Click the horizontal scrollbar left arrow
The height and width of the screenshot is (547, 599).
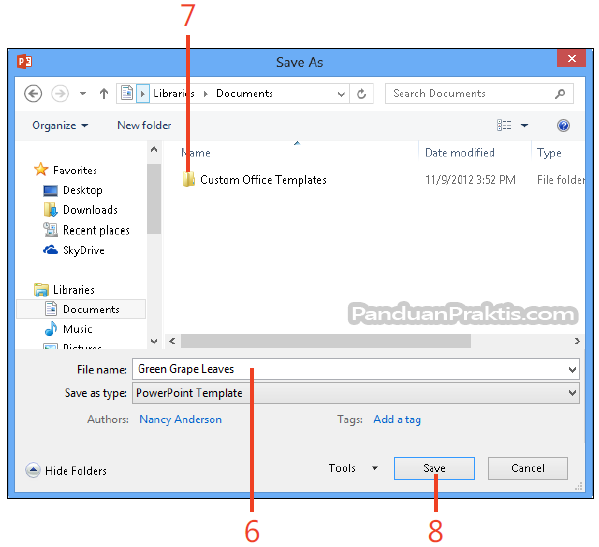point(172,341)
